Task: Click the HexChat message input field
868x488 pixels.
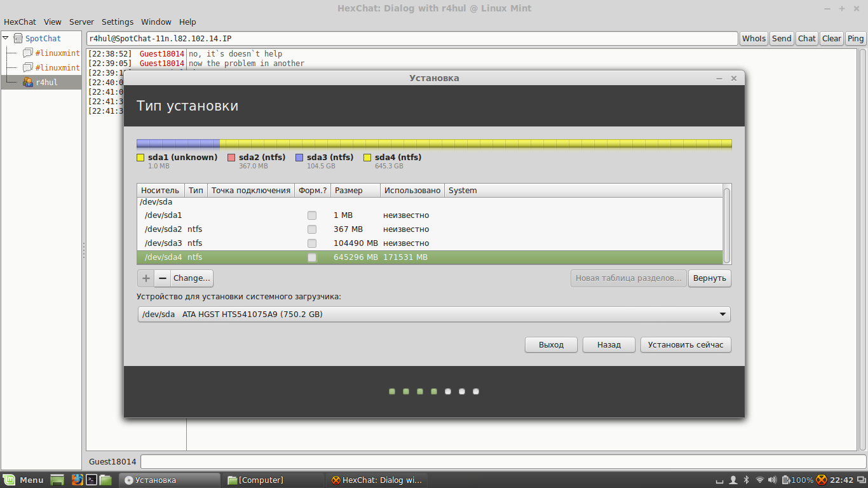Action: click(x=503, y=461)
